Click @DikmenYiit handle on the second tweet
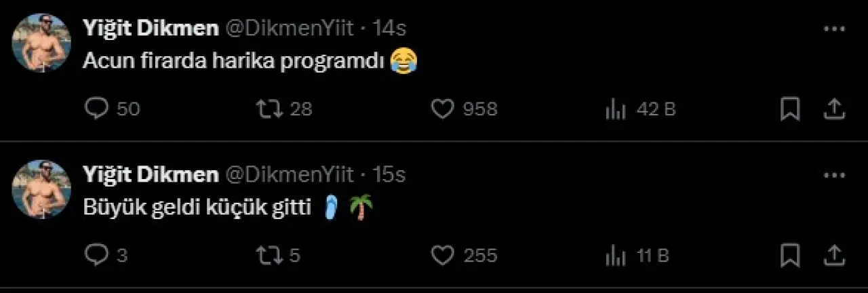Viewport: 868px width, 293px height. (x=289, y=174)
